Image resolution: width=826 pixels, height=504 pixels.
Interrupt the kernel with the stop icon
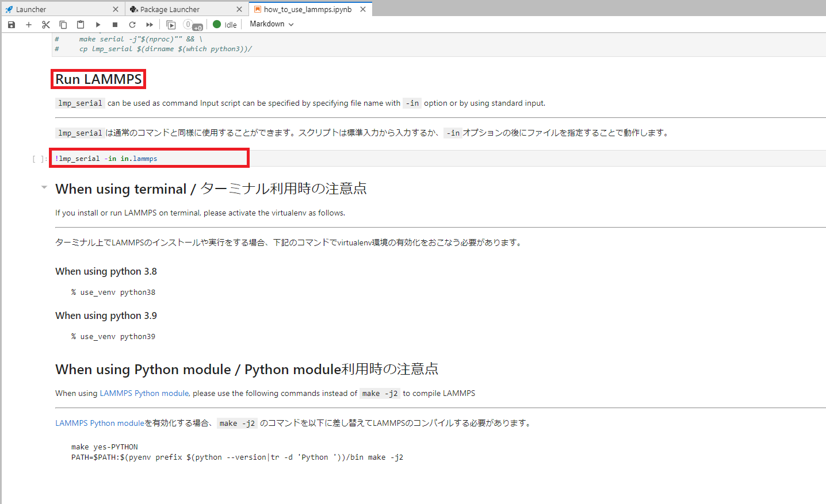tap(115, 25)
